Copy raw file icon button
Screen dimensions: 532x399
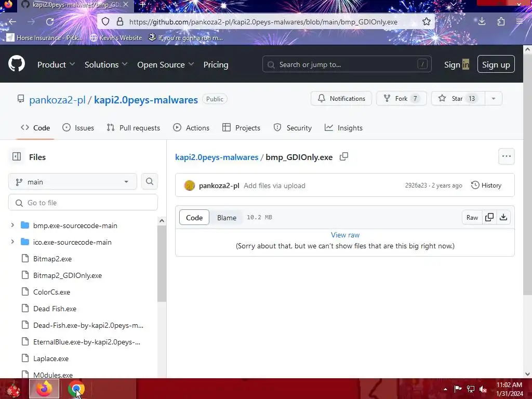(489, 217)
